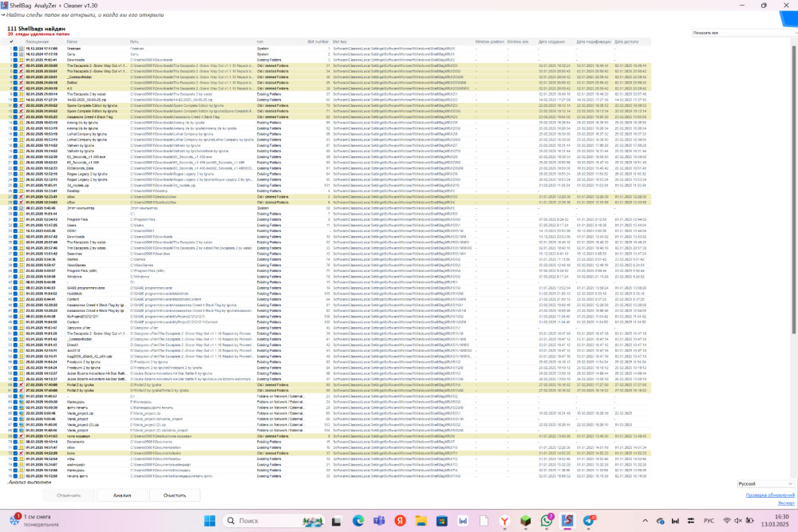
Task: Click the vertical scrollbar of the results list
Action: (x=794, y=191)
